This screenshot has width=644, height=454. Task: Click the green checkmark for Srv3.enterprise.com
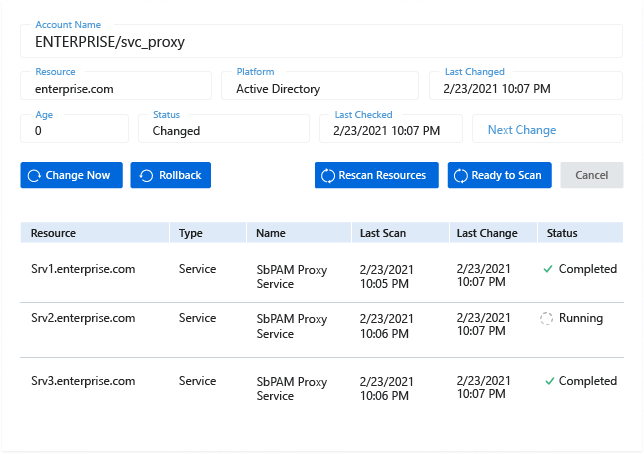(550, 381)
